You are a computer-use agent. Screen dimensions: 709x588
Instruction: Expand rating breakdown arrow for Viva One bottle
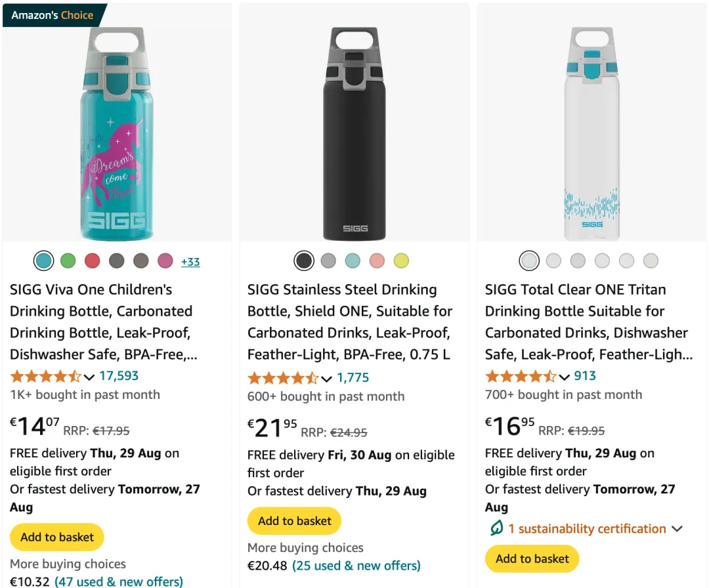coord(89,377)
